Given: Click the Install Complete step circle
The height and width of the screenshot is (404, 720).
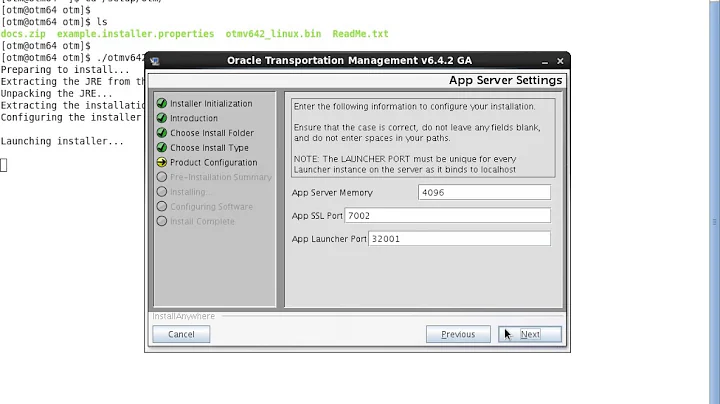Looking at the screenshot, I should pos(162,221).
